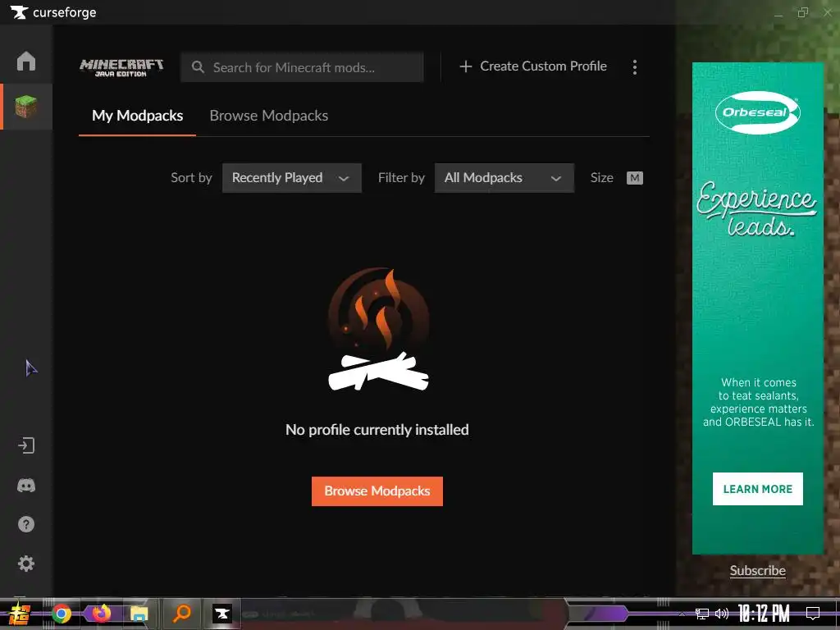Open the search magnifier taskbar app

[181, 614]
